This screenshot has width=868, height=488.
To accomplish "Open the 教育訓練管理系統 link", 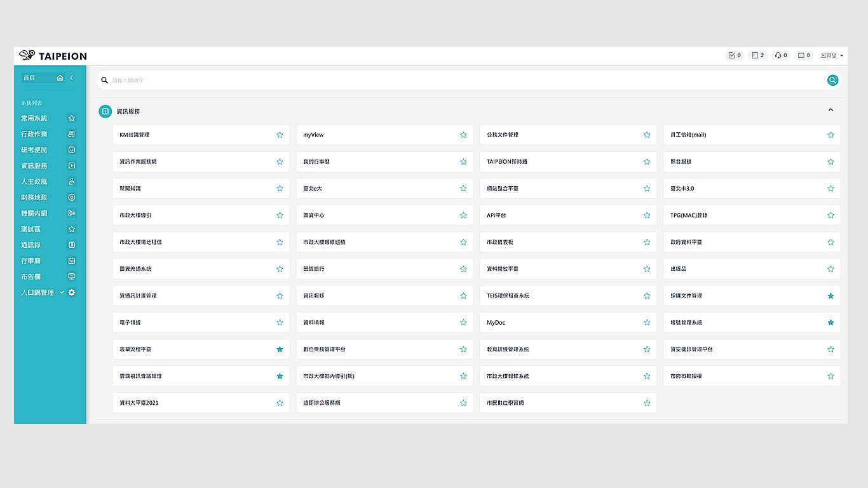I will point(508,349).
